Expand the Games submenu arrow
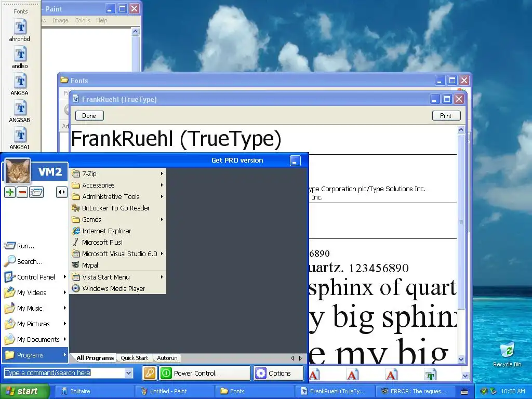Screen dimensions: 532x399 coord(162,220)
